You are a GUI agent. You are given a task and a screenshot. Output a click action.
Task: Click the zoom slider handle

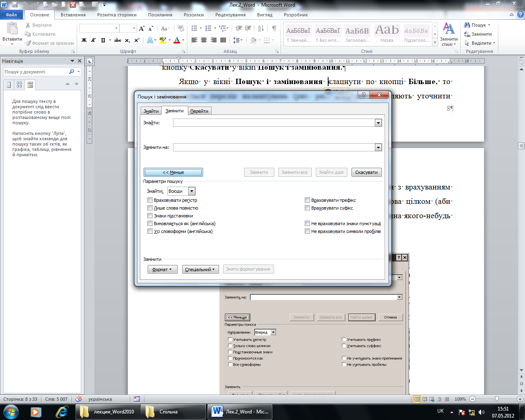pyautogui.click(x=497, y=399)
